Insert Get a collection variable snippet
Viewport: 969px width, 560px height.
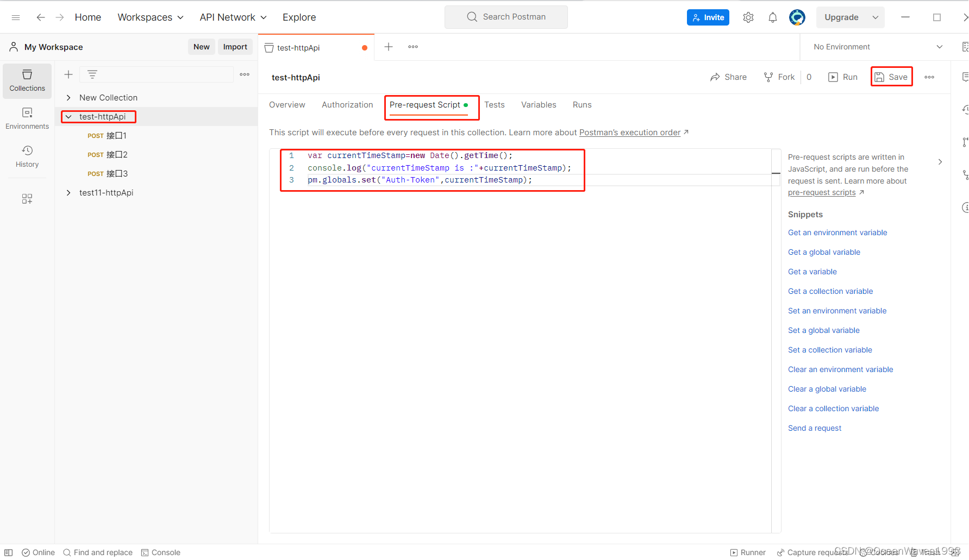tap(830, 291)
